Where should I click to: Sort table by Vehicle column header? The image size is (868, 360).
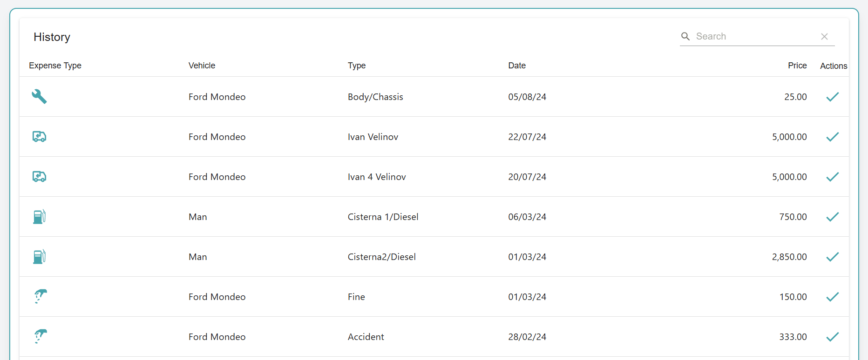[x=202, y=66]
